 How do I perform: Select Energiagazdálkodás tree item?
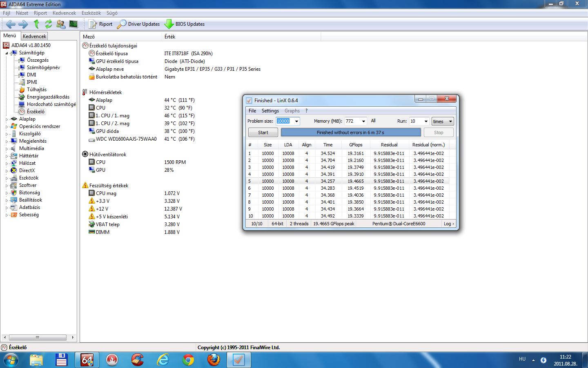point(48,97)
